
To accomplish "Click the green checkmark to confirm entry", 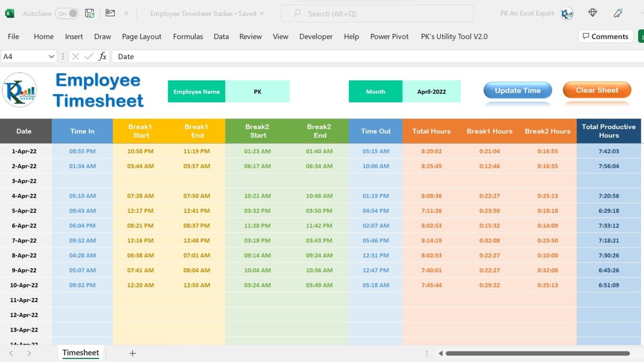I will coord(88,56).
